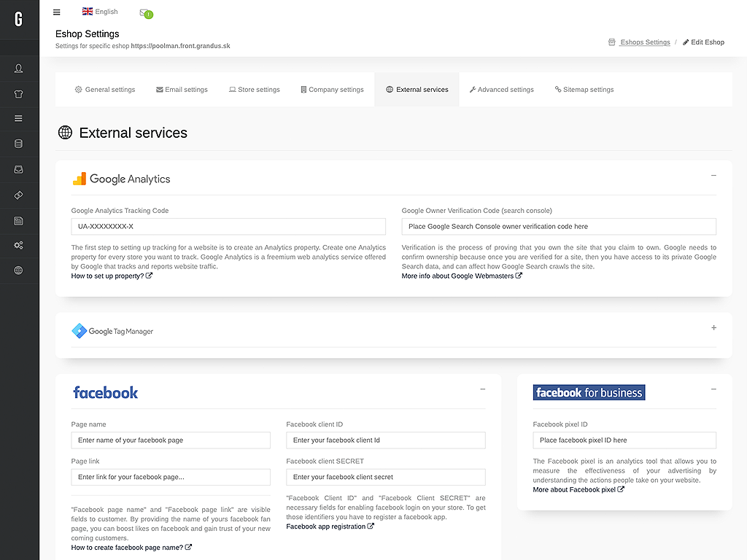This screenshot has width=747, height=560.
Task: Open the t-shirt products sidebar icon
Action: (x=18, y=94)
